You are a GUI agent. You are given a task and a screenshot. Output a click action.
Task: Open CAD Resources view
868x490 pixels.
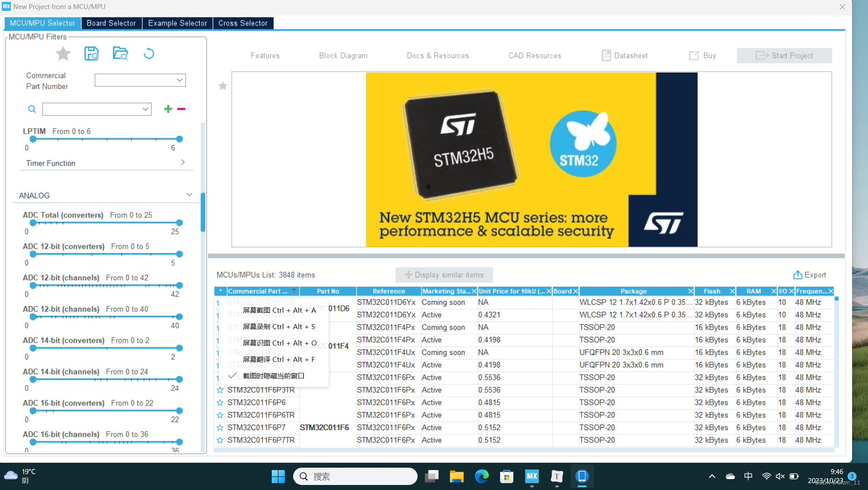coord(535,56)
